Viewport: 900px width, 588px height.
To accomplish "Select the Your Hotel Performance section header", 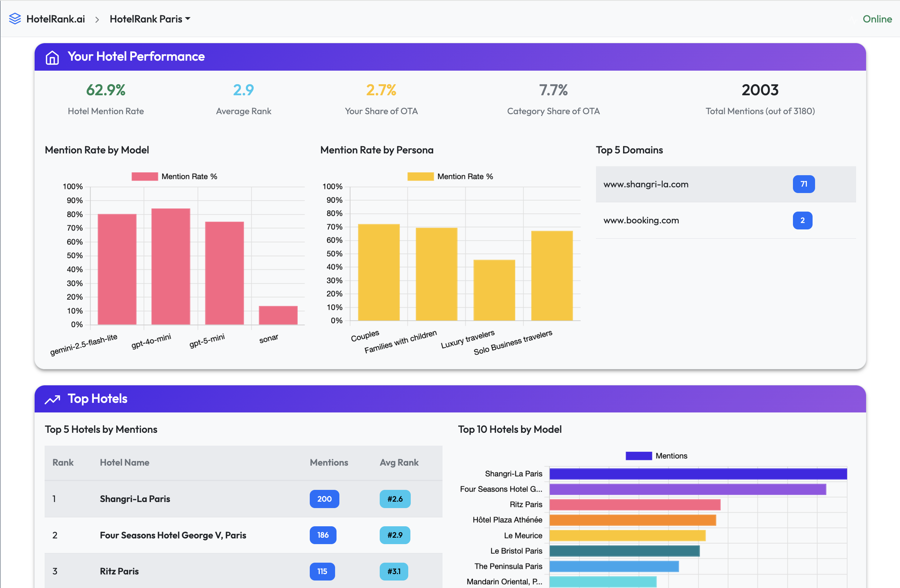I will coord(136,56).
